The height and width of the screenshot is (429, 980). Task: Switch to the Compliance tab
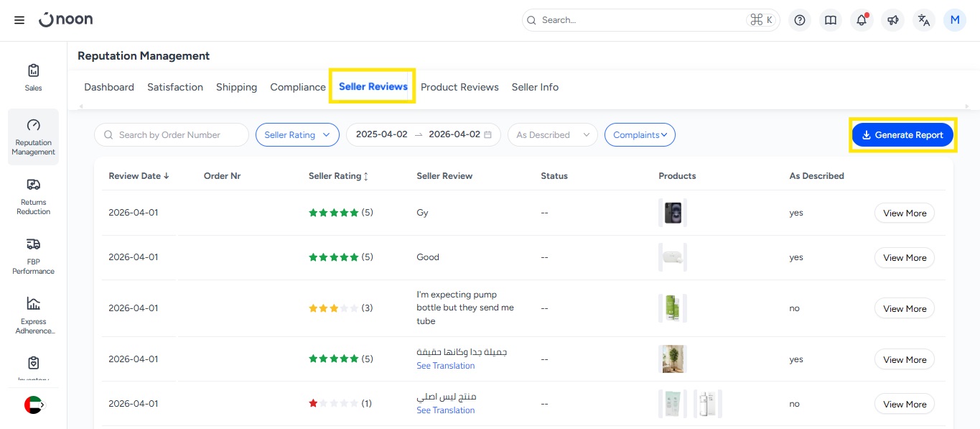[297, 87]
